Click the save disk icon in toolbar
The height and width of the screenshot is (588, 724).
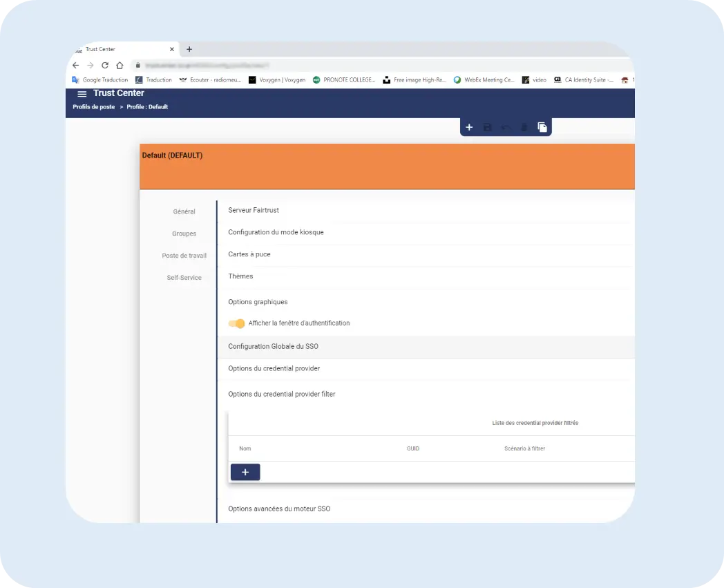pyautogui.click(x=488, y=127)
